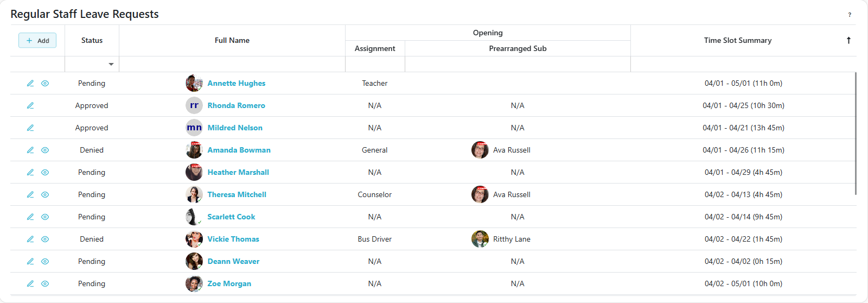This screenshot has height=303, width=868.
Task: Open Theresa Mitchell's name link
Action: click(x=237, y=194)
